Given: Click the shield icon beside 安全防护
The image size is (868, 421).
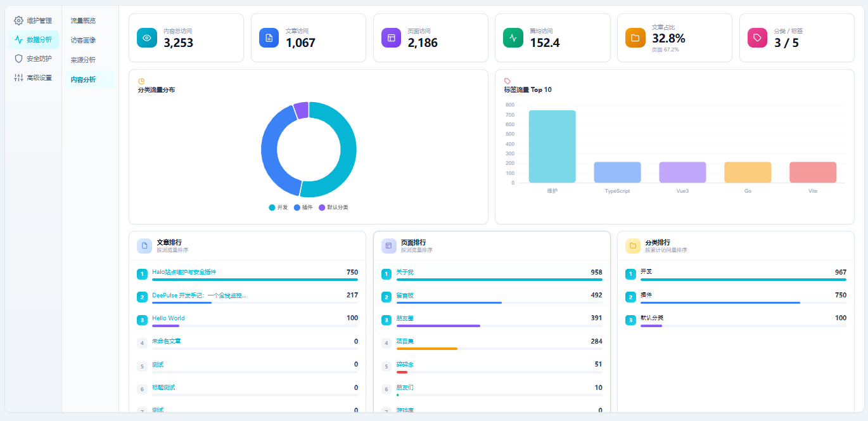Looking at the screenshot, I should [19, 58].
